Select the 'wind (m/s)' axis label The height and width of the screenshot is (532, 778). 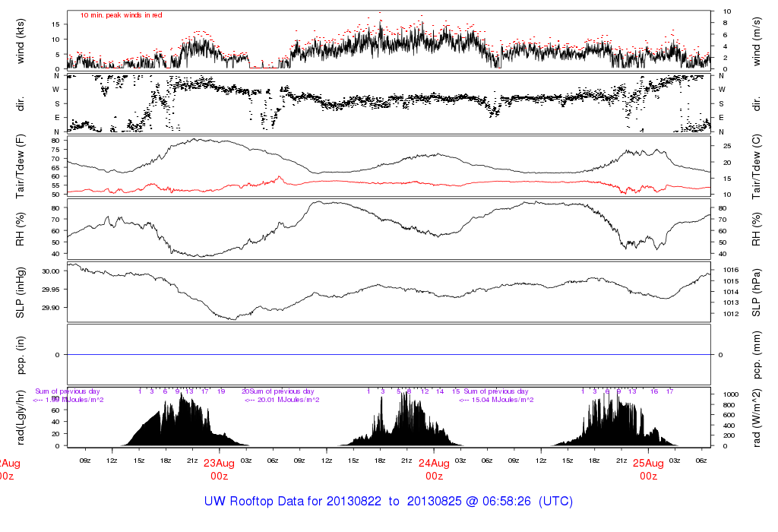click(756, 41)
